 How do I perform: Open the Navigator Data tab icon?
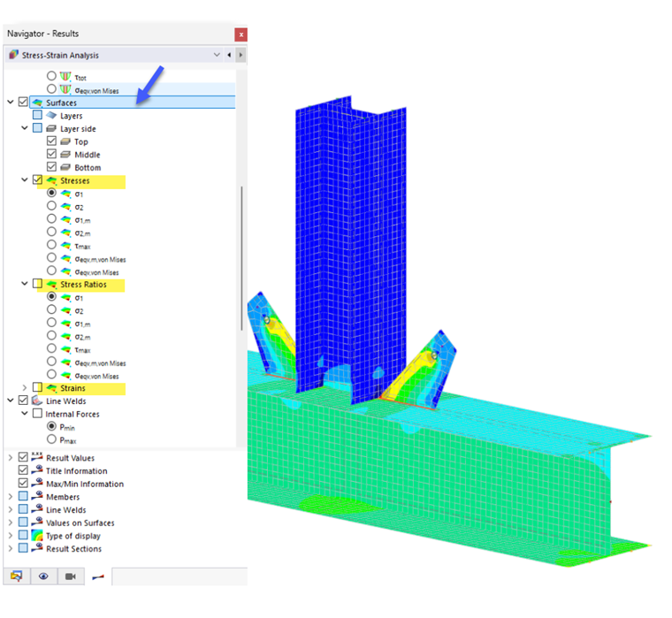[x=16, y=576]
